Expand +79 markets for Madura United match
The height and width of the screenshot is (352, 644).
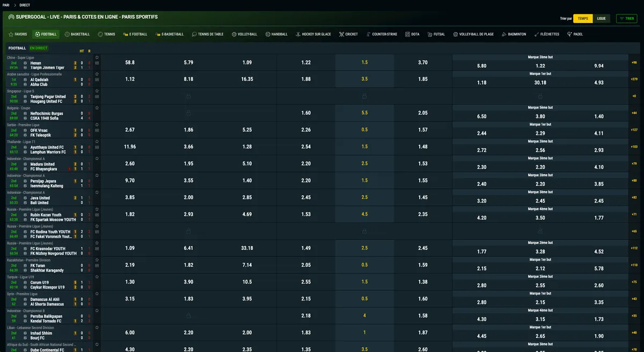[634, 163]
